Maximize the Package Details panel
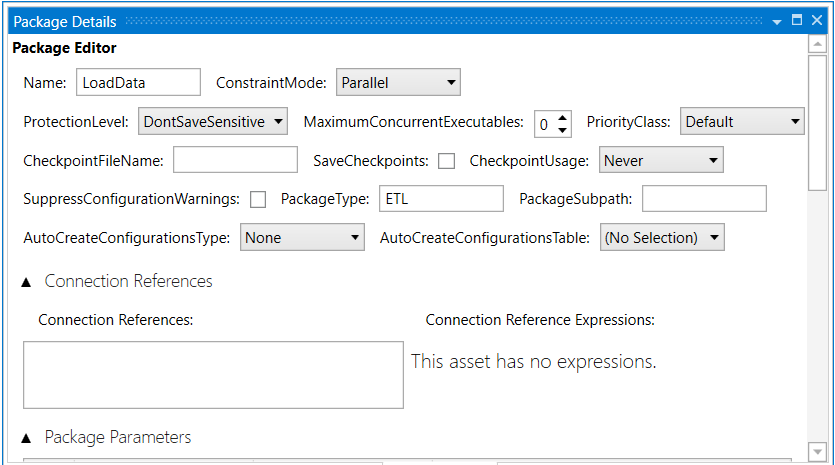 click(797, 20)
